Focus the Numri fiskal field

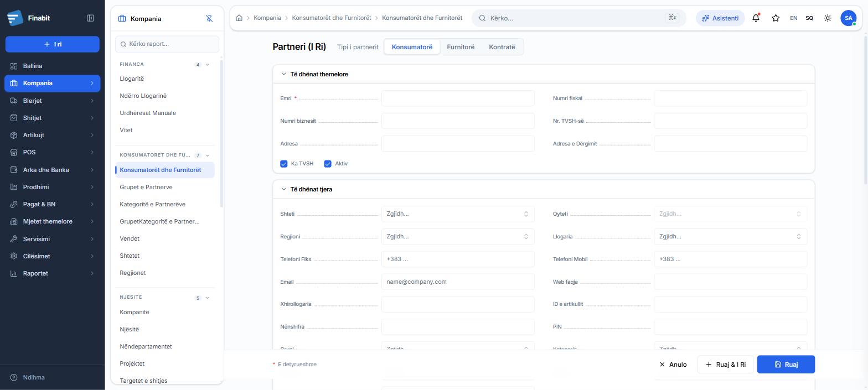[730, 98]
